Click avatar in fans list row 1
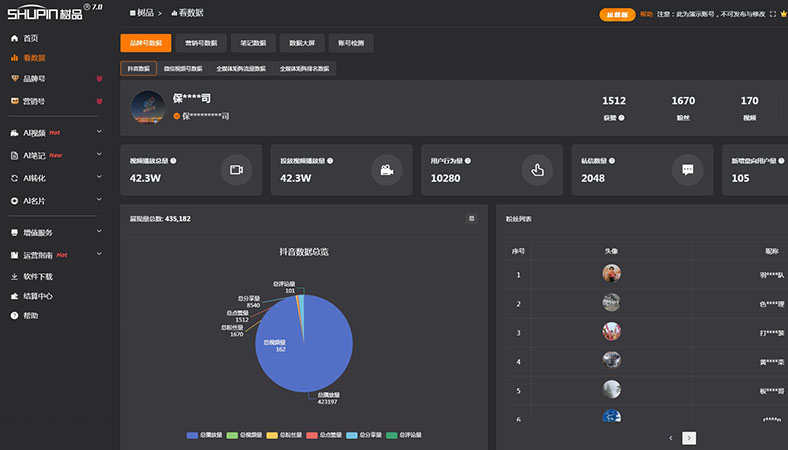The image size is (788, 450). pos(612,274)
